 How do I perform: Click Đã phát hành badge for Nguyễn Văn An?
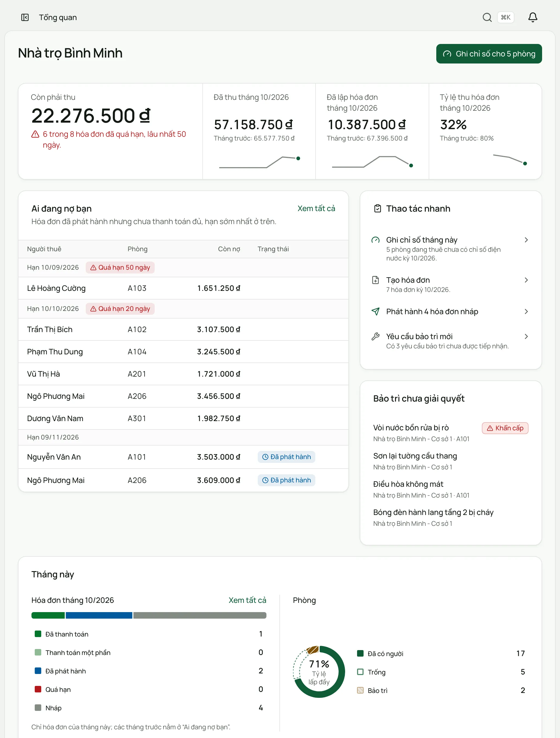(286, 457)
